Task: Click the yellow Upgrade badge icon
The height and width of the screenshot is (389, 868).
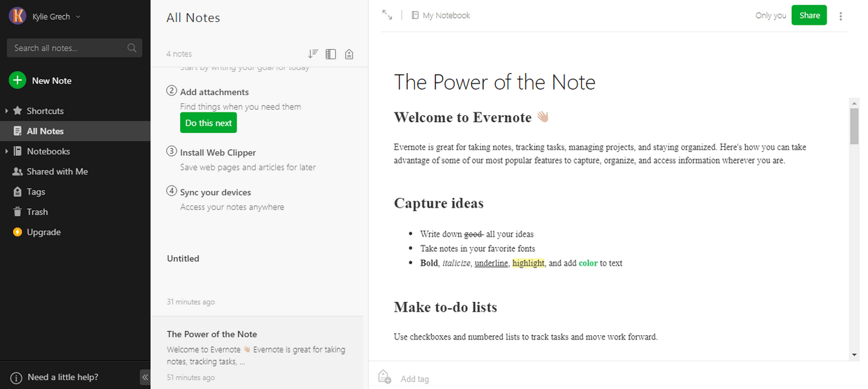Action: (x=18, y=232)
